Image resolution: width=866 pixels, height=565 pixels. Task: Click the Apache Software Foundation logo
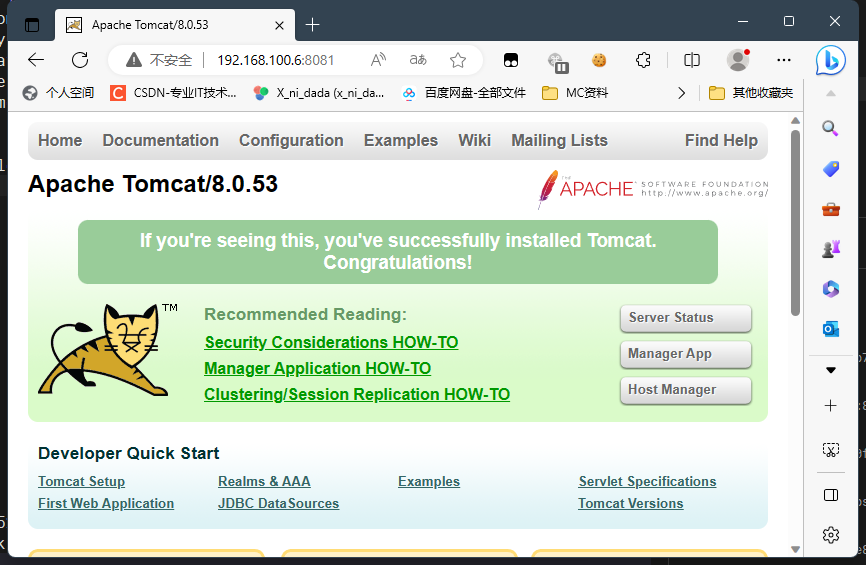pos(652,189)
